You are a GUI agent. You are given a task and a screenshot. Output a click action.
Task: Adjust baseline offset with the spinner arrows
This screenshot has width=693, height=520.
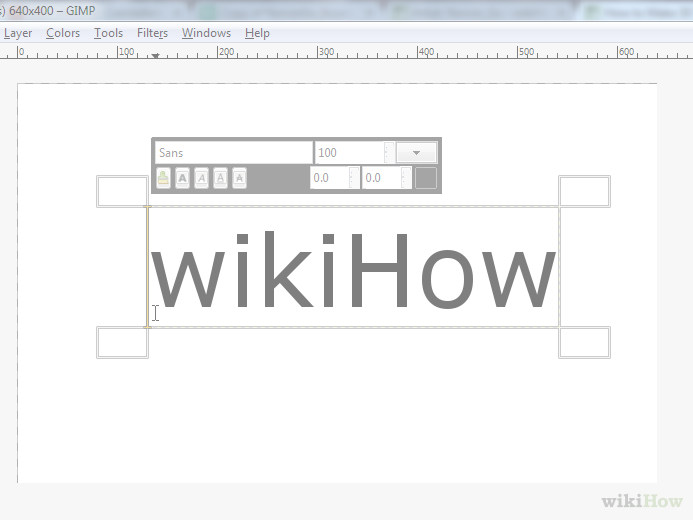point(354,178)
